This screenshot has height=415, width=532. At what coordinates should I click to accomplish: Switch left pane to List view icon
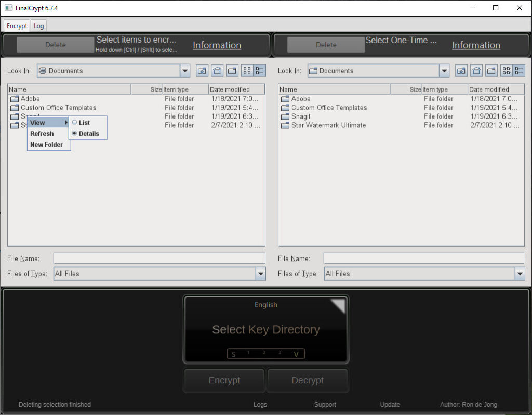pos(247,71)
